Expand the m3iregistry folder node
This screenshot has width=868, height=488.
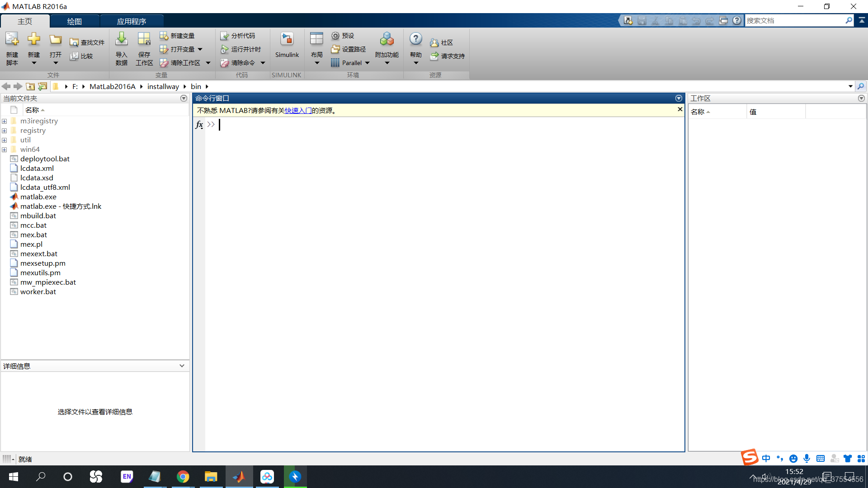tap(5, 121)
